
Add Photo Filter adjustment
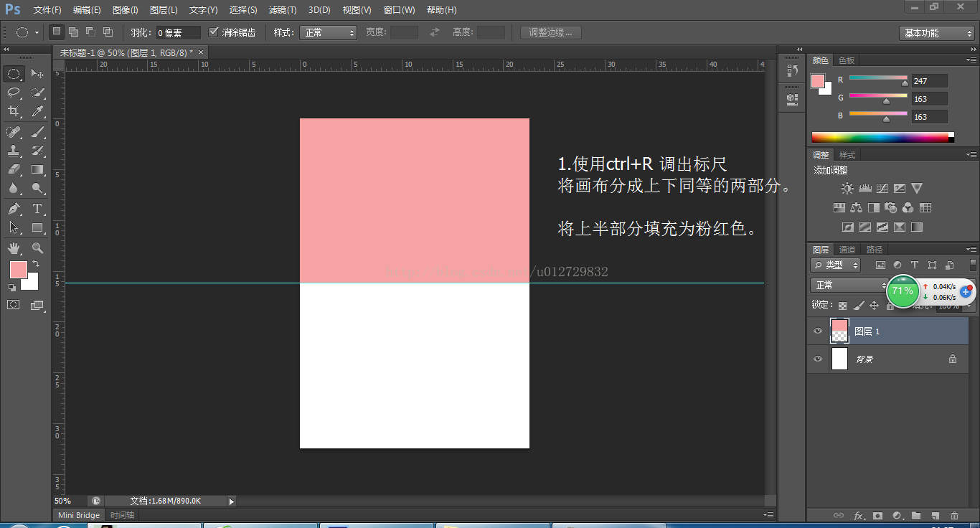[890, 208]
